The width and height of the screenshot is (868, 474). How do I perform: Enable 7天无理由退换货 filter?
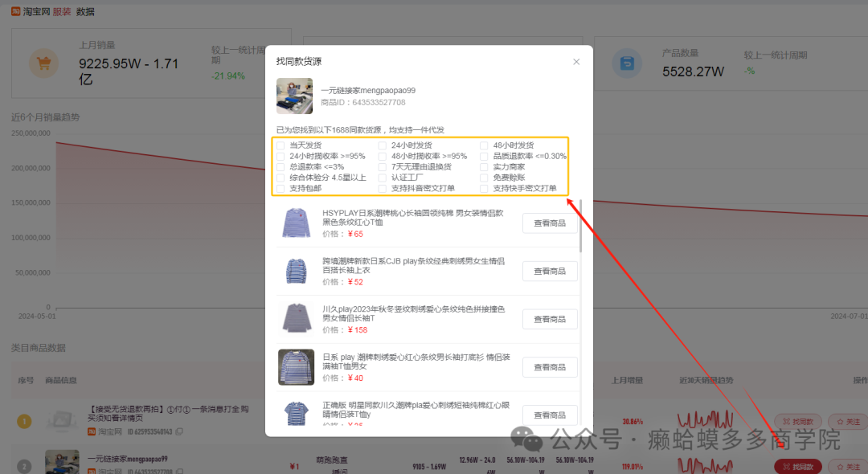point(382,167)
